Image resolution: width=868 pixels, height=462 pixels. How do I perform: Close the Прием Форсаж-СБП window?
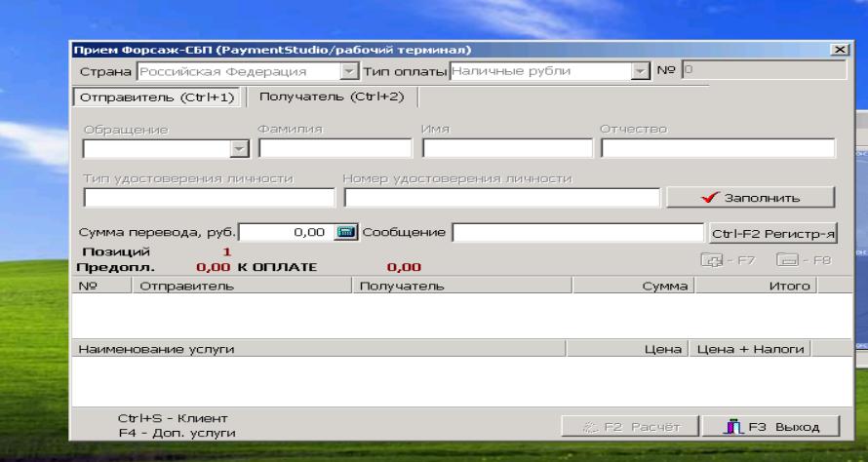[x=839, y=50]
